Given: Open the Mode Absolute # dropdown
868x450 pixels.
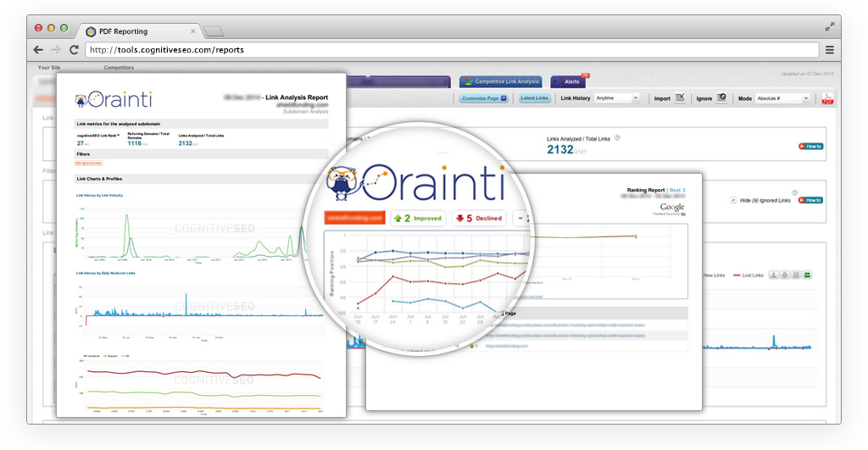Looking at the screenshot, I should click(x=782, y=98).
